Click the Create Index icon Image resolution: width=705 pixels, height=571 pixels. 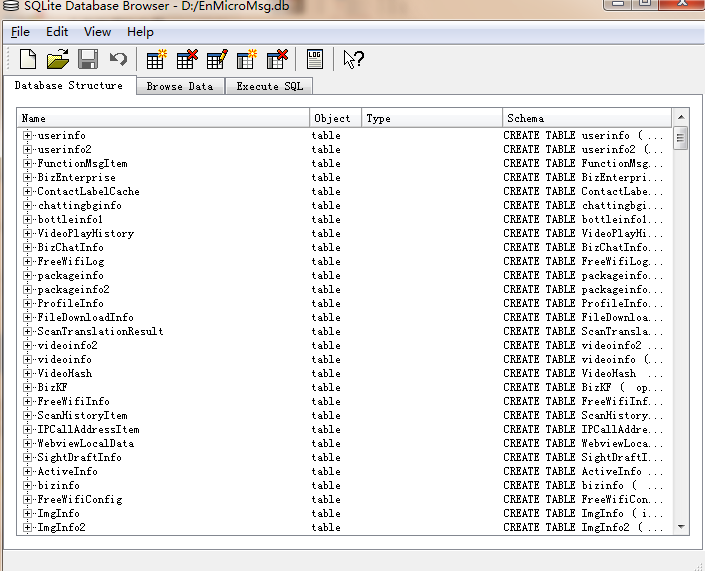coord(247,59)
